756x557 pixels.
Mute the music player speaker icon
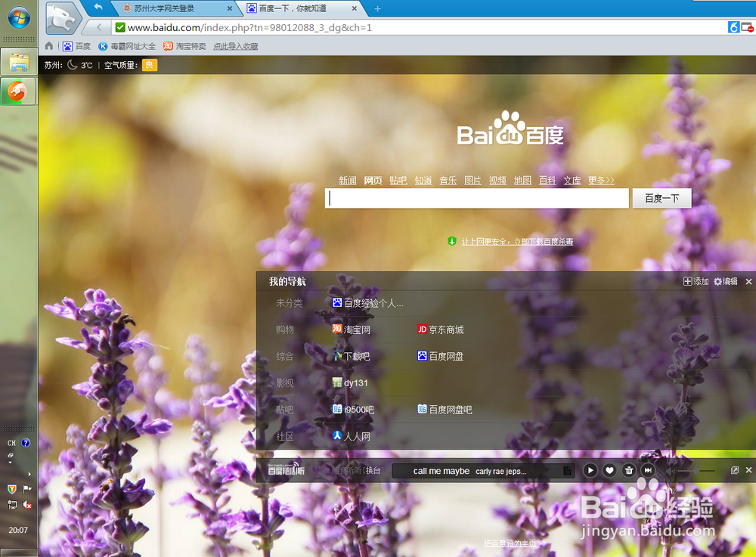click(x=670, y=470)
